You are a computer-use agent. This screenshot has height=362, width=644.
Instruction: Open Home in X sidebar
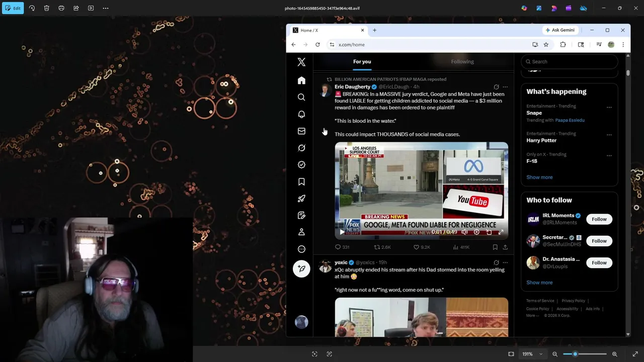[x=301, y=80]
